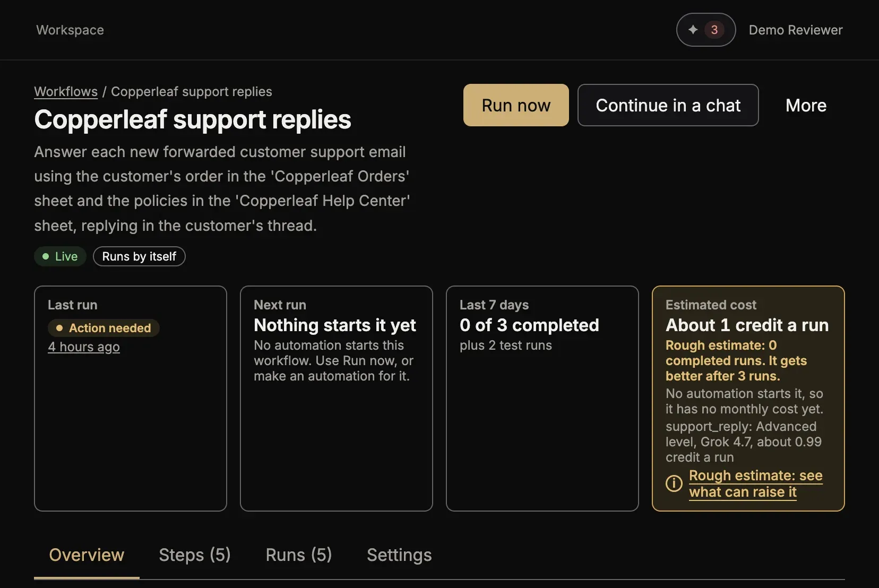Switch to the Overview tab
The height and width of the screenshot is (588, 879).
[x=87, y=555]
